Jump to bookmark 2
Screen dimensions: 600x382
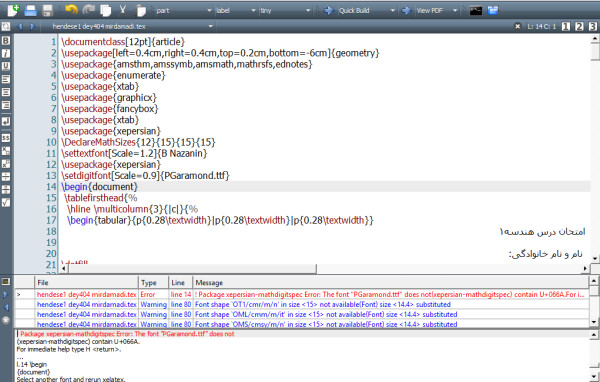579,26
